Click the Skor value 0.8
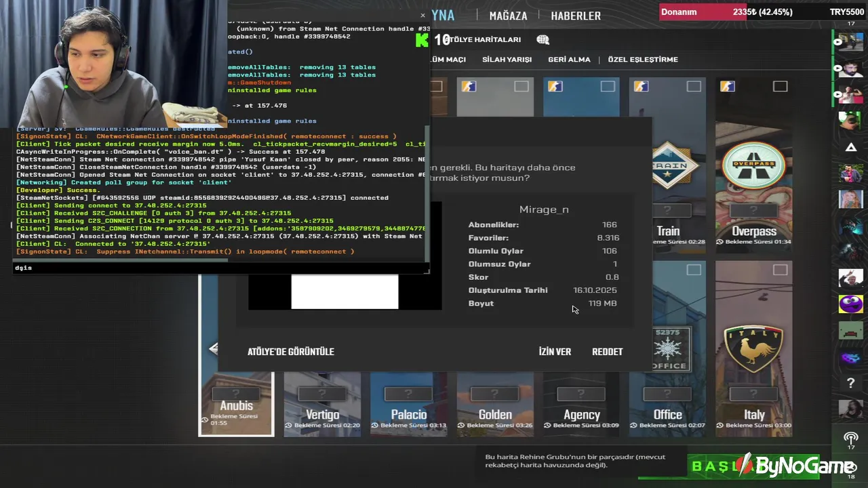 tap(612, 277)
